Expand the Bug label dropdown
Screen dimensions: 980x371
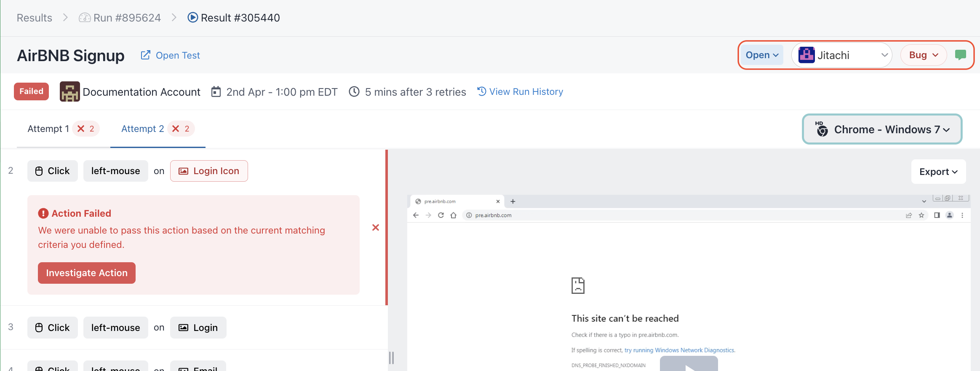(924, 55)
